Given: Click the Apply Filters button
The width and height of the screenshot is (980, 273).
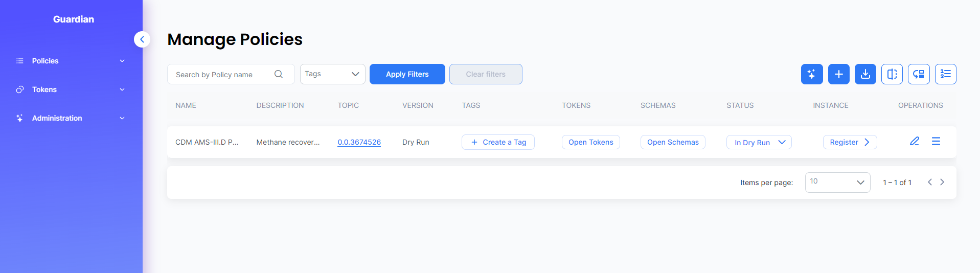Looking at the screenshot, I should 407,74.
